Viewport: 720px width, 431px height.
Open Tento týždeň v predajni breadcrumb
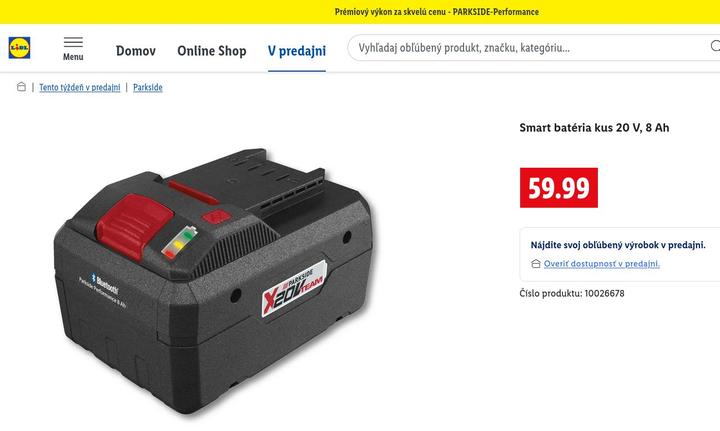pyautogui.click(x=80, y=87)
